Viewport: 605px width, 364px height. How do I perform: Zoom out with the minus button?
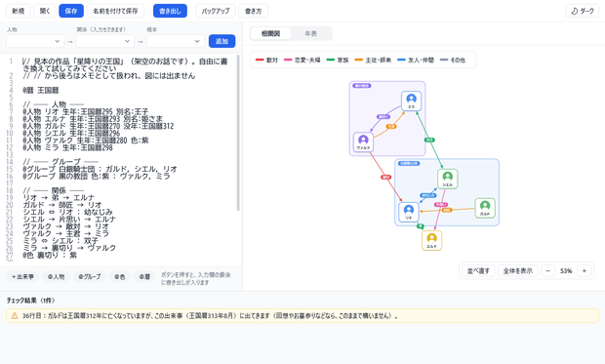547,270
